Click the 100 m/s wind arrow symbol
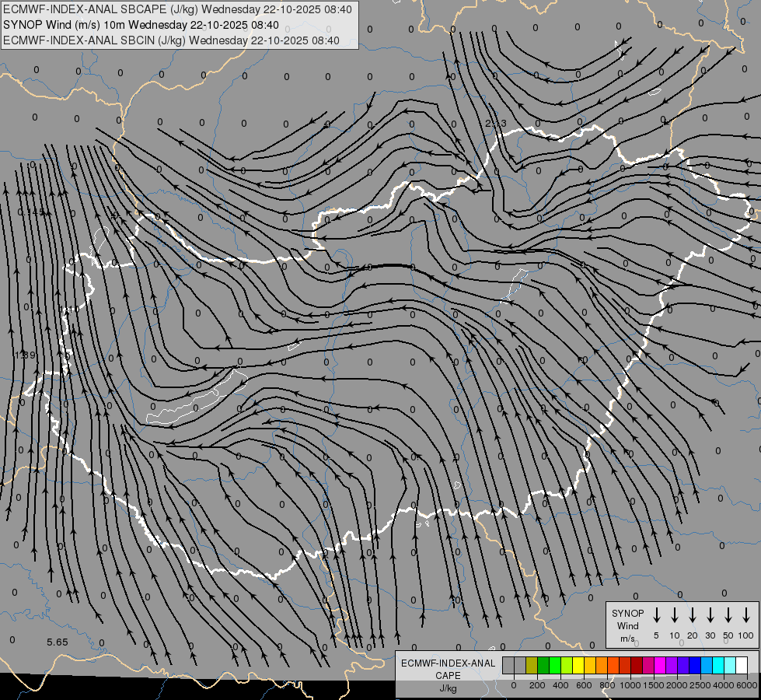Image resolution: width=761 pixels, height=700 pixels. pyautogui.click(x=746, y=615)
